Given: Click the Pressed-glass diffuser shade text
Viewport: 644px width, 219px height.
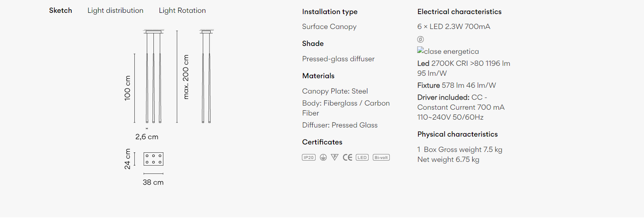Looking at the screenshot, I should tap(338, 59).
